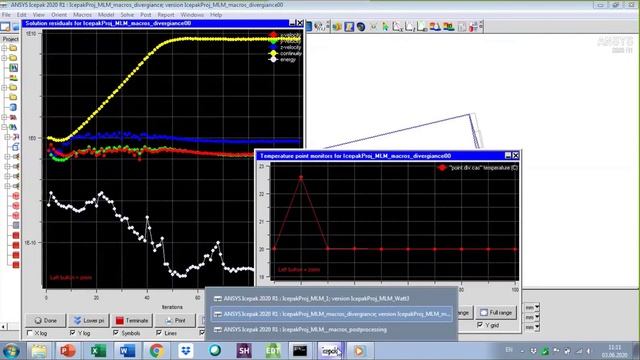Open Excel from the taskbar
Image resolution: width=640 pixels, height=360 pixels.
[x=98, y=351]
